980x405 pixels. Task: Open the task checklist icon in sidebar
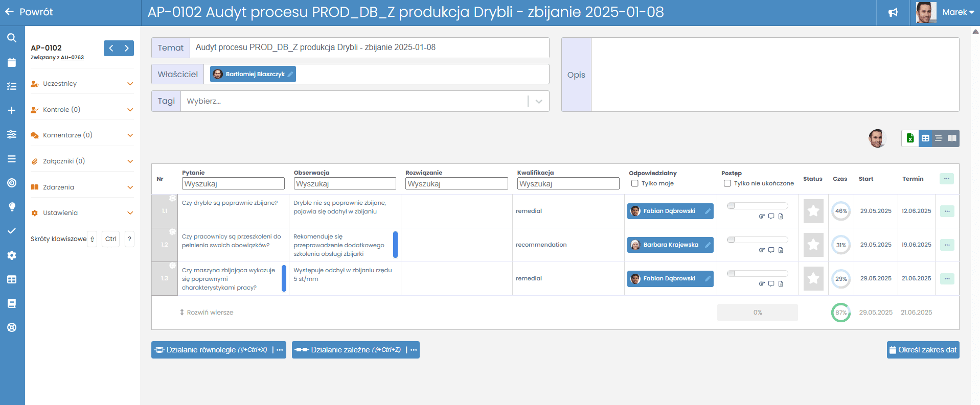[x=12, y=86]
